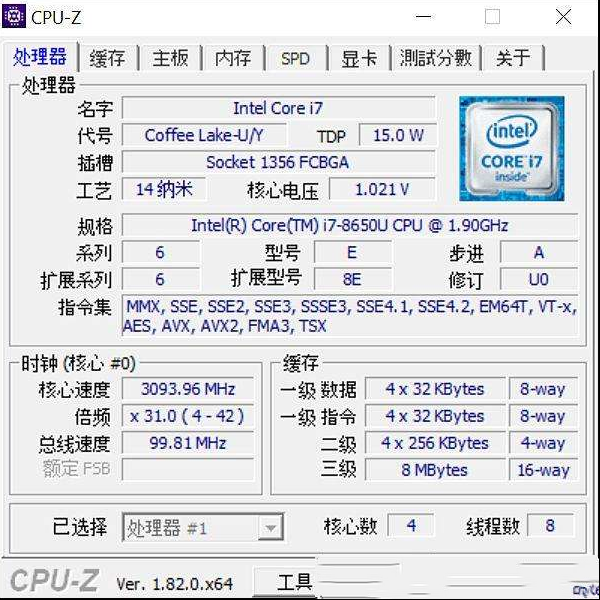Open the 关于 about tab
Screen dimensions: 600x600
[513, 59]
